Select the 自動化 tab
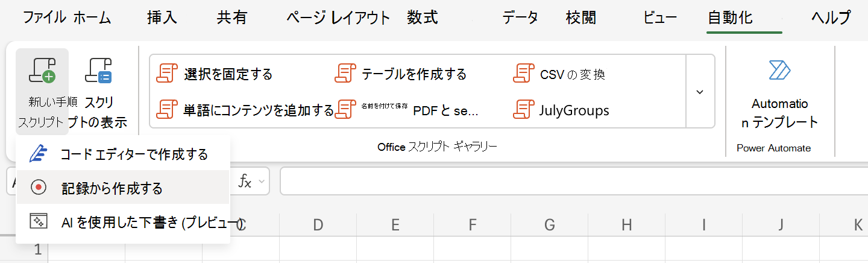Screen dimensions: 868x263 [x=730, y=17]
